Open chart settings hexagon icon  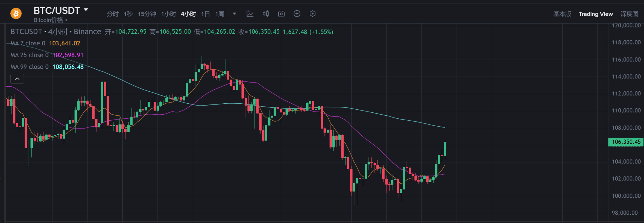[313, 14]
